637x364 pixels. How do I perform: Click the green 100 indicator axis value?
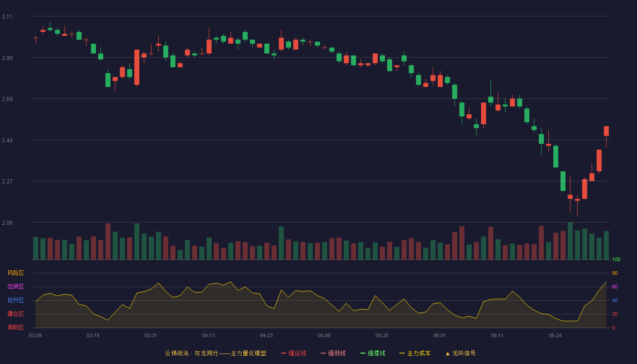click(616, 260)
